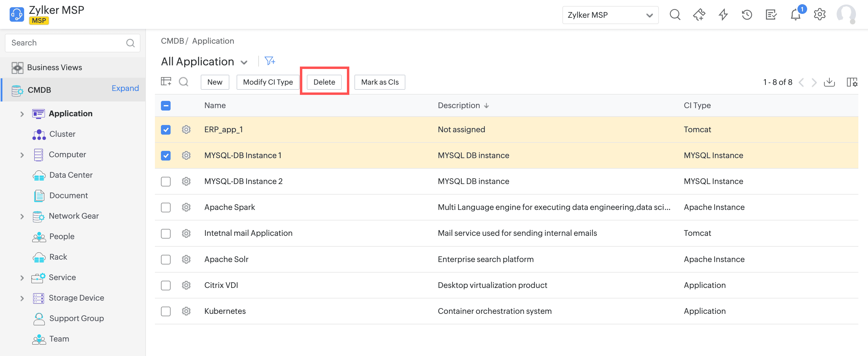
Task: Click the Delete button
Action: [x=324, y=82]
